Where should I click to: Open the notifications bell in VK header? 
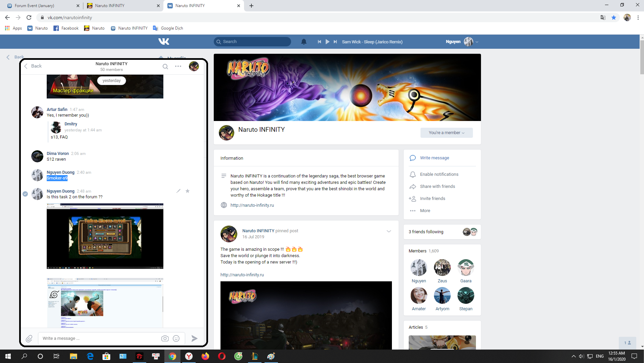tap(304, 42)
